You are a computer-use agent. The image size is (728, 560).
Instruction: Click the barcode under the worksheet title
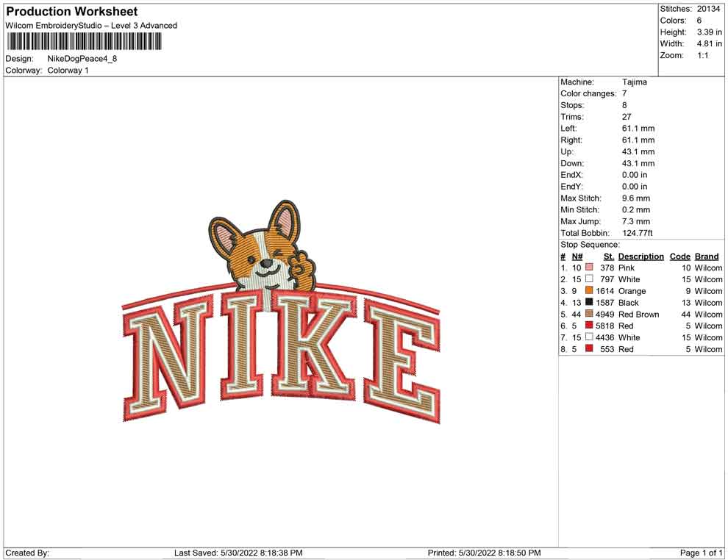(84, 41)
